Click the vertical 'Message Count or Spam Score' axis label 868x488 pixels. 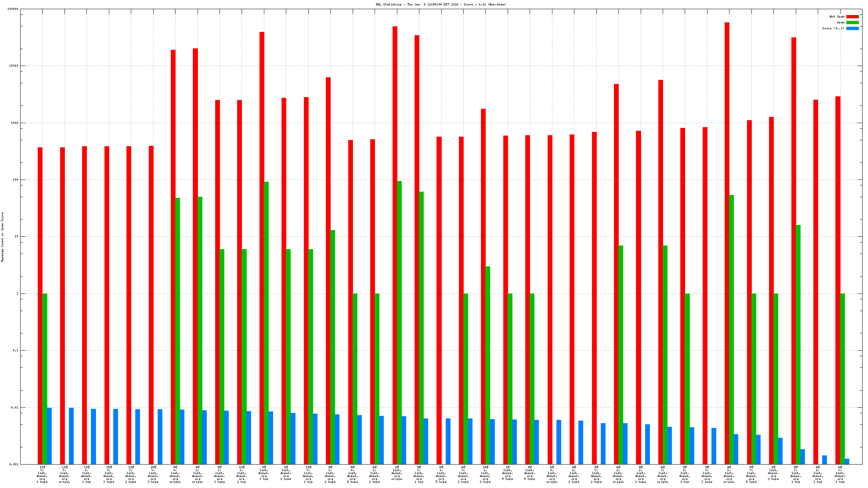[3, 237]
